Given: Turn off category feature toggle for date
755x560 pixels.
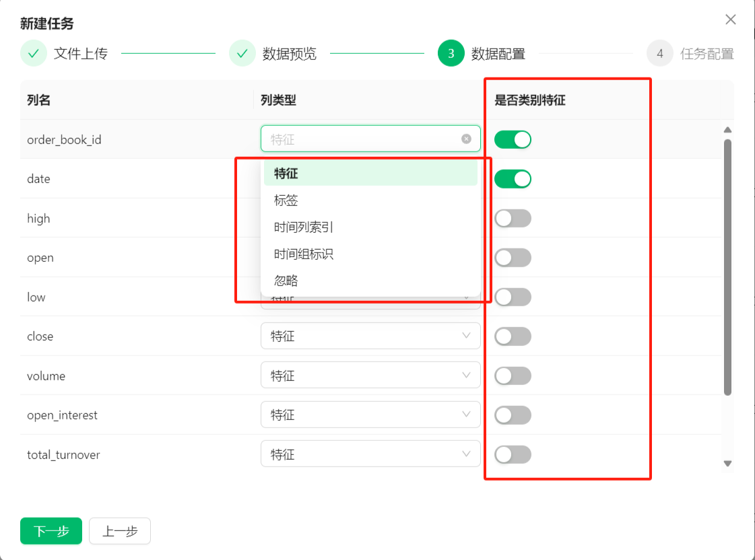Looking at the screenshot, I should (x=513, y=179).
